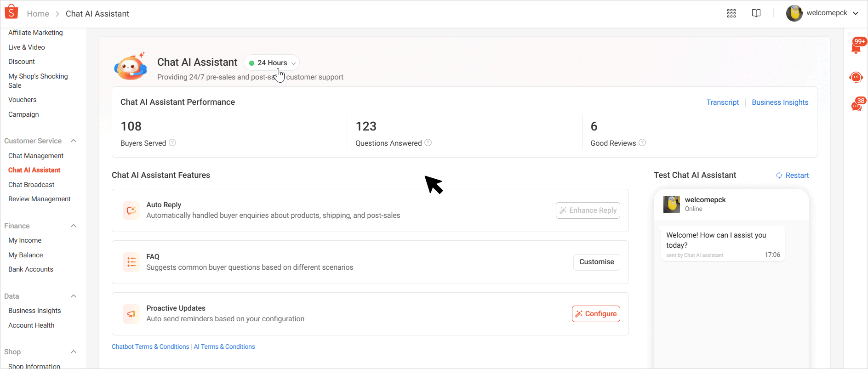
Task: Open the apps grid icon in the header
Action: click(731, 13)
